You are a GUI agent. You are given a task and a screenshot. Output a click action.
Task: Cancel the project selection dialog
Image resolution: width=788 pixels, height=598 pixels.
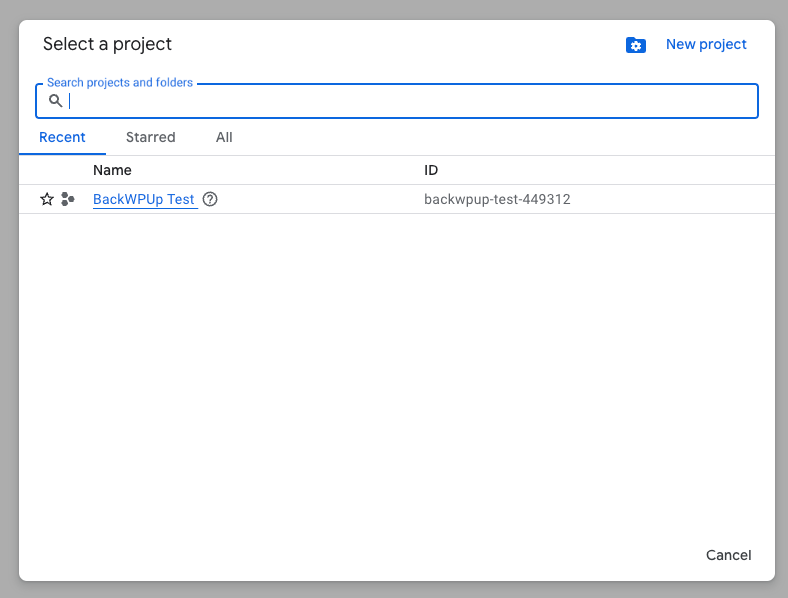click(x=728, y=555)
